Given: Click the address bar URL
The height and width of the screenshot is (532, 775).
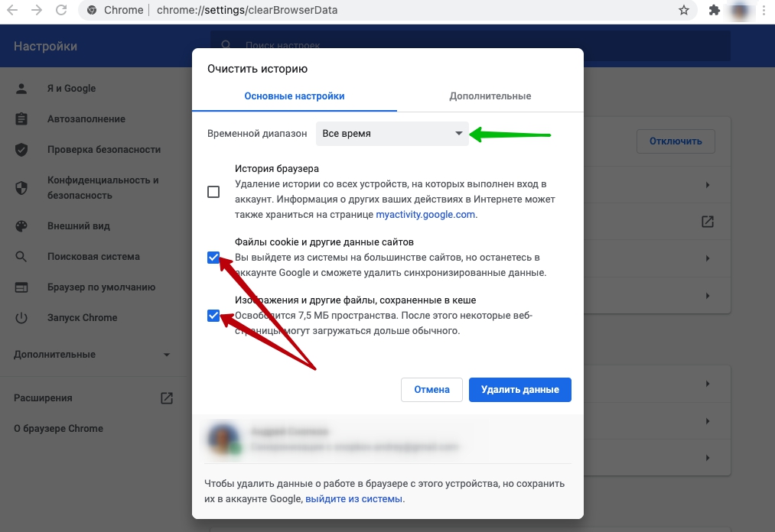Looking at the screenshot, I should click(x=247, y=10).
